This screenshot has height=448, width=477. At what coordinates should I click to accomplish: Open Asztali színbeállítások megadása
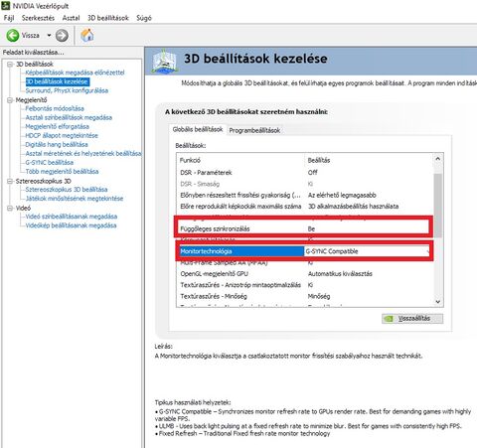pyautogui.click(x=69, y=117)
